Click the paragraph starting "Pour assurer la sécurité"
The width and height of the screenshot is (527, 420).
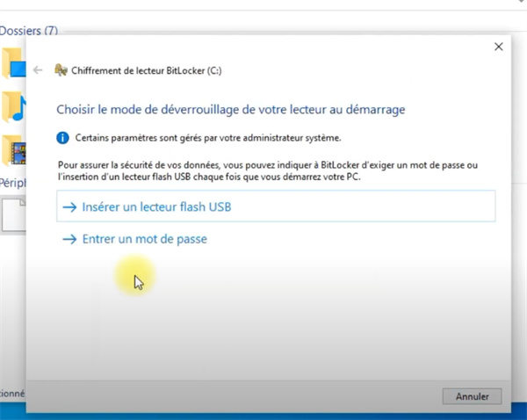(268, 170)
